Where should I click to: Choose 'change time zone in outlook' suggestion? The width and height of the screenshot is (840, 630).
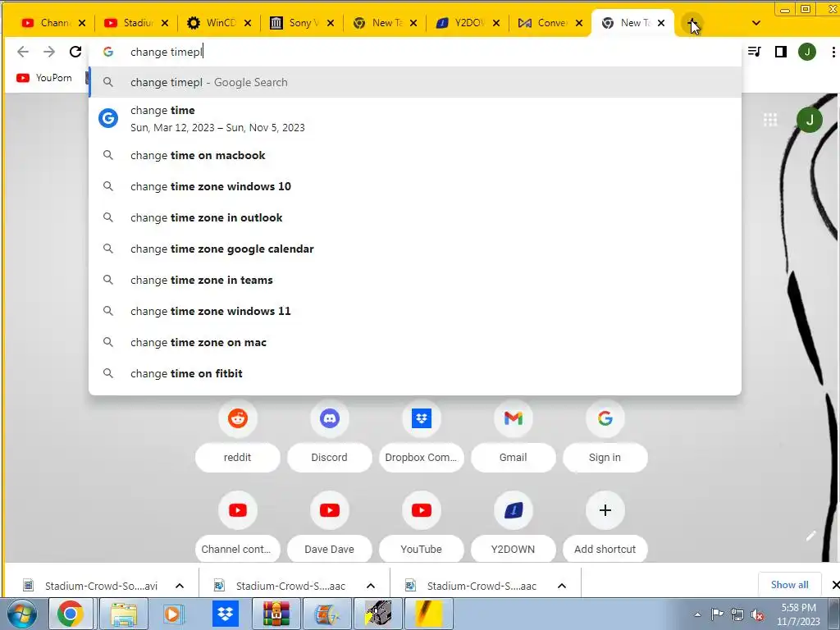click(415, 217)
